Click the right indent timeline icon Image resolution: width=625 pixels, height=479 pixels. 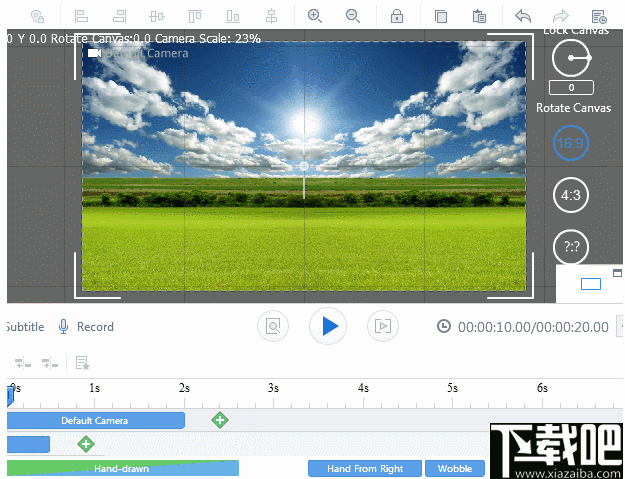(50, 363)
